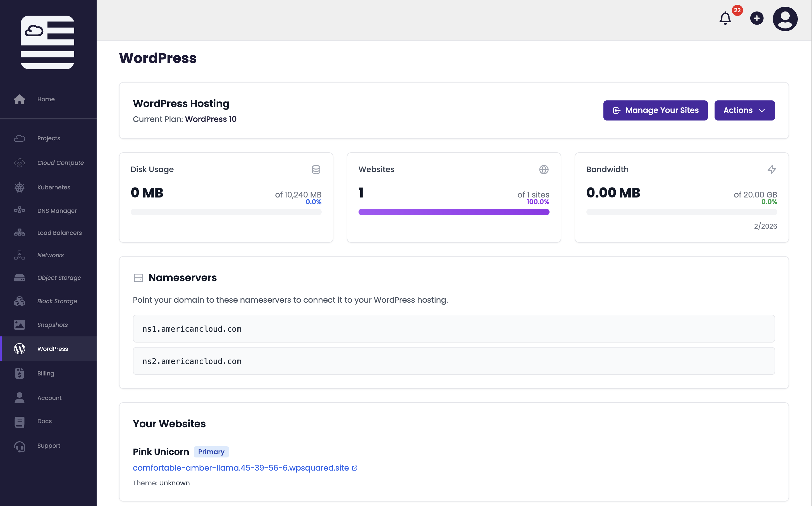Open the comfortable-amber-llama wpsquared.site link
The height and width of the screenshot is (506, 812).
240,468
